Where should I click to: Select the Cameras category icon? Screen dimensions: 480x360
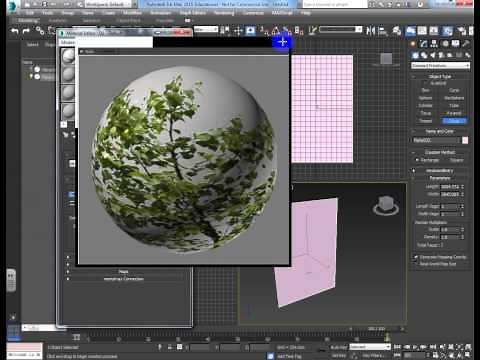point(441,55)
